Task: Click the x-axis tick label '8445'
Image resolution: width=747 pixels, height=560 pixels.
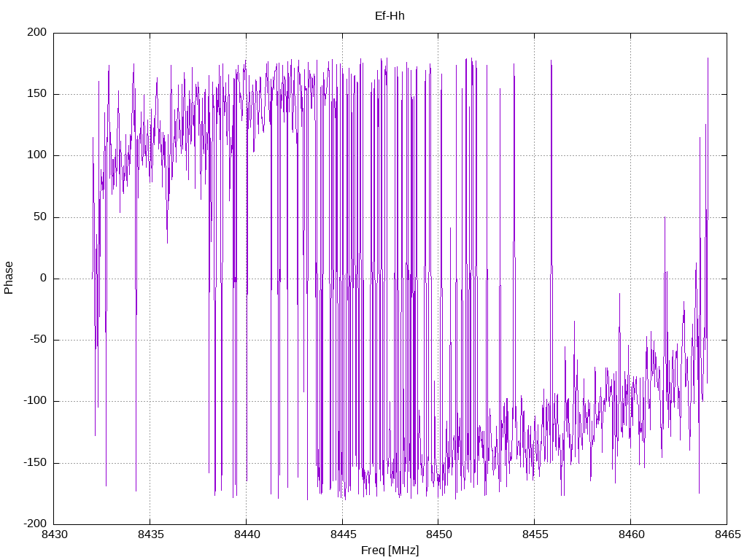Action: pyautogui.click(x=343, y=534)
